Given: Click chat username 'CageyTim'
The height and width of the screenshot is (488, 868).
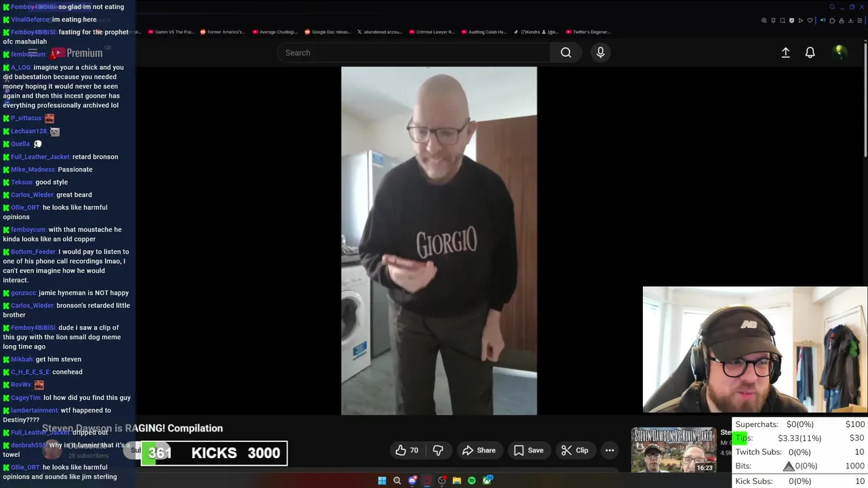Looking at the screenshot, I should (26, 398).
